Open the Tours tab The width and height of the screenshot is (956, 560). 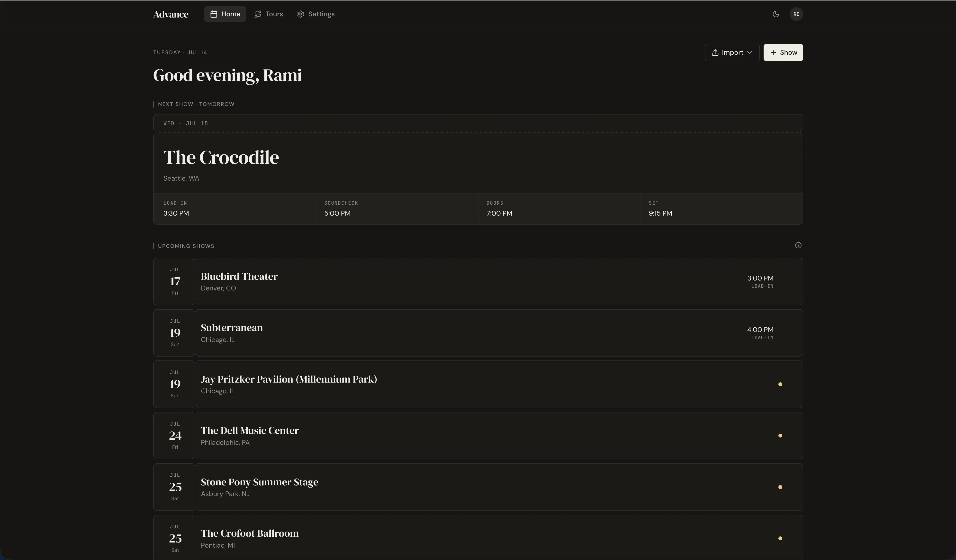coord(269,14)
